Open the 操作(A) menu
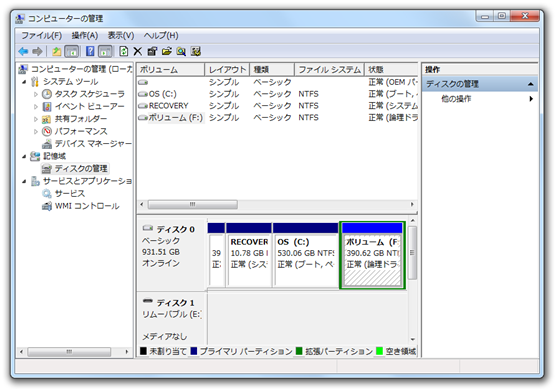Screen dimensions: 558x391 coord(85,36)
